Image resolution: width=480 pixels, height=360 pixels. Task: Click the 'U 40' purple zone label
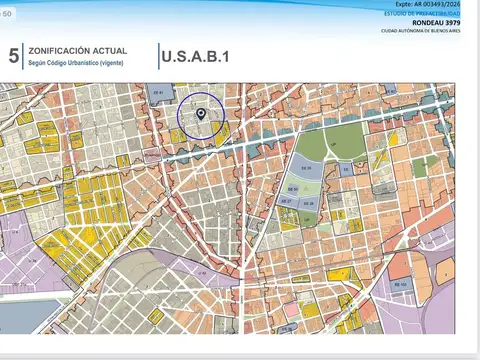pos(202,273)
